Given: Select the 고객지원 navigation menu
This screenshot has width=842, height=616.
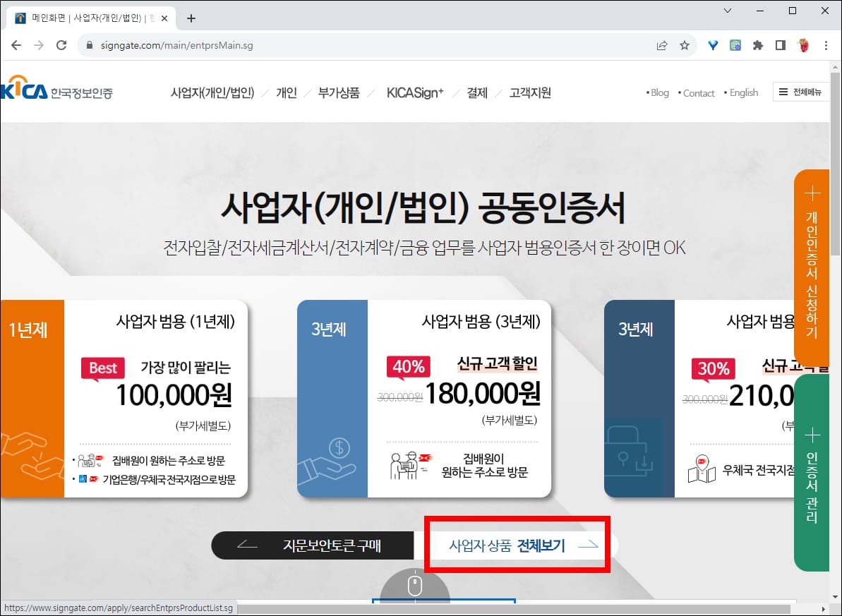Looking at the screenshot, I should click(530, 92).
